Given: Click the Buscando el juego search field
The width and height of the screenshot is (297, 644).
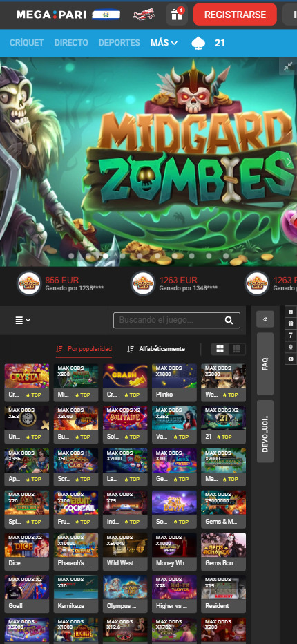Looking at the screenshot, I should pos(177,321).
